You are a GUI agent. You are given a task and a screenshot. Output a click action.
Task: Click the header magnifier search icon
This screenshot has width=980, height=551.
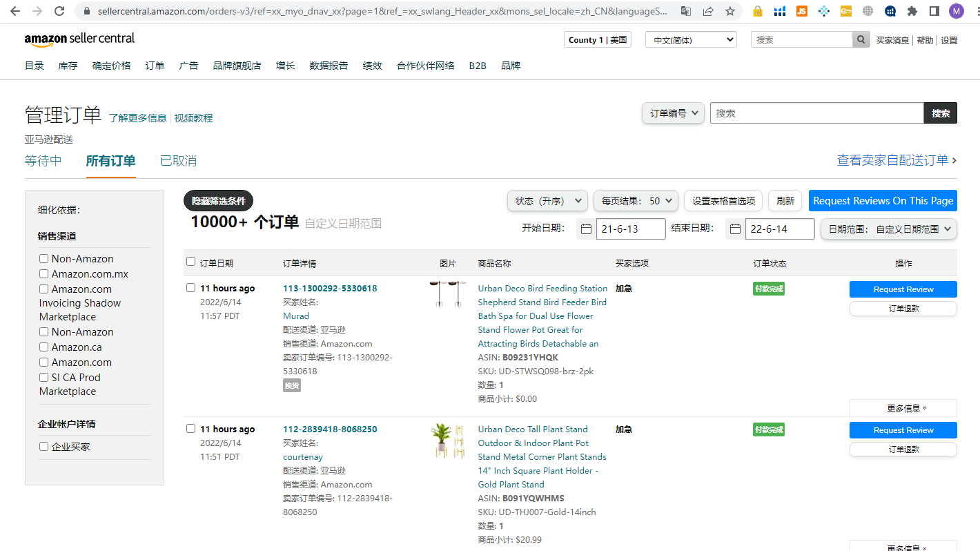pos(861,40)
